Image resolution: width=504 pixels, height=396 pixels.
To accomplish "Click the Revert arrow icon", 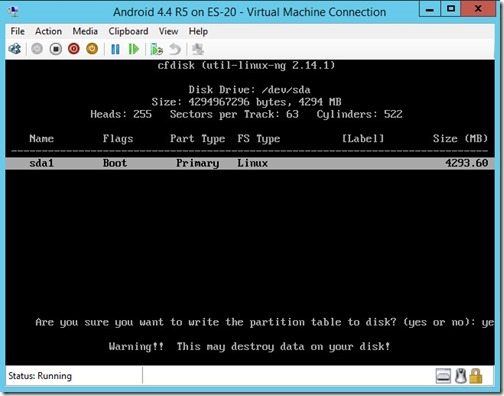I will pyautogui.click(x=175, y=49).
